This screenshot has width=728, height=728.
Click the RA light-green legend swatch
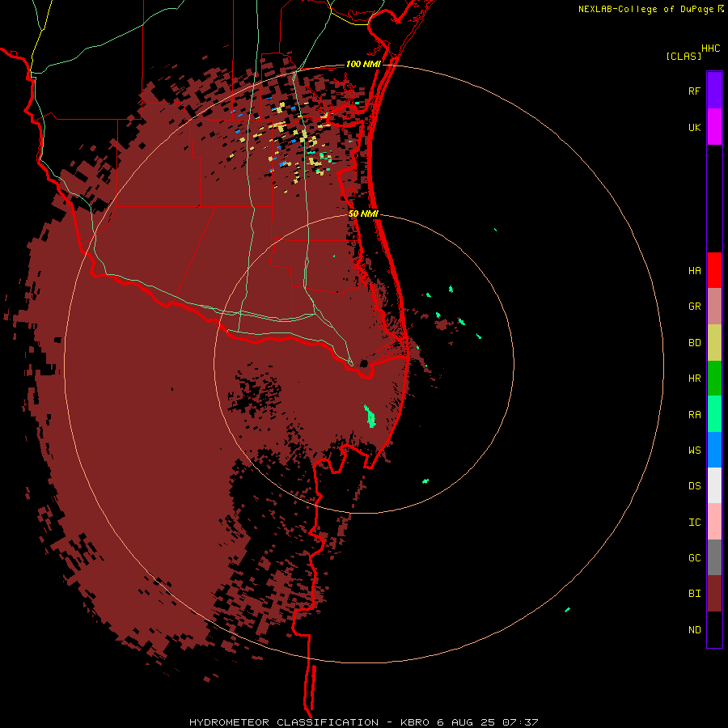coord(714,414)
